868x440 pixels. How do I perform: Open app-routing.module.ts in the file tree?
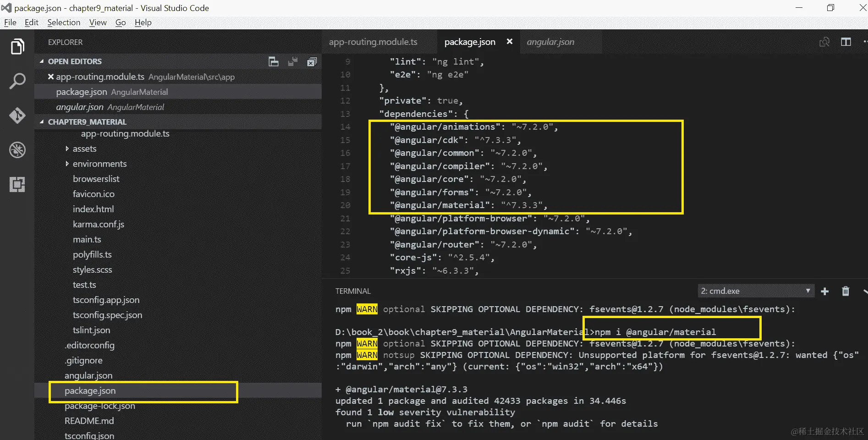[x=125, y=133]
